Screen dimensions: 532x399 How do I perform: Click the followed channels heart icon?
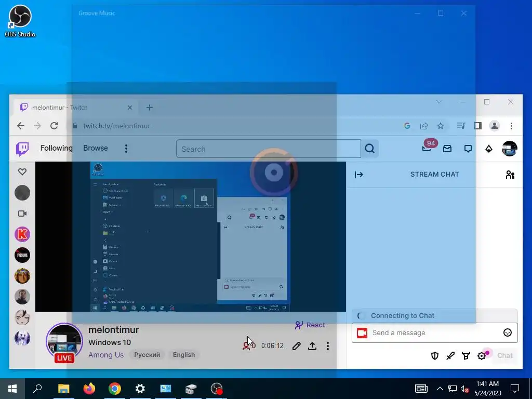pos(22,171)
